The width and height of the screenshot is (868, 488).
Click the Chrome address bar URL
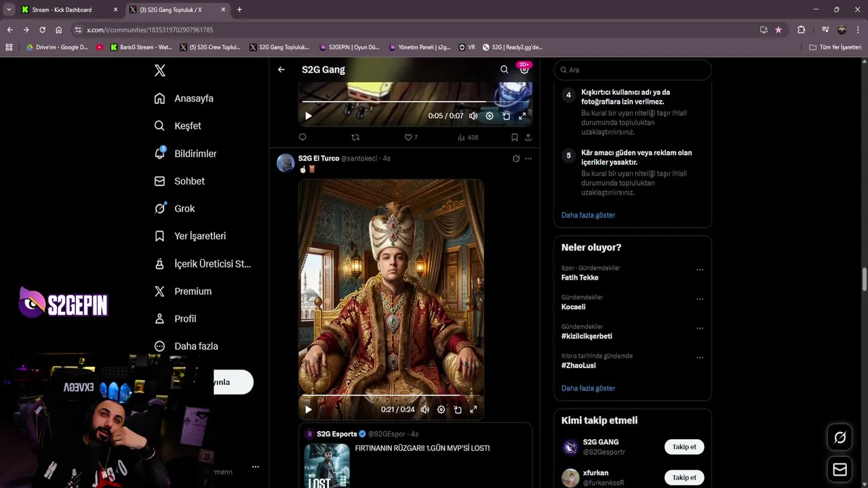[150, 30]
